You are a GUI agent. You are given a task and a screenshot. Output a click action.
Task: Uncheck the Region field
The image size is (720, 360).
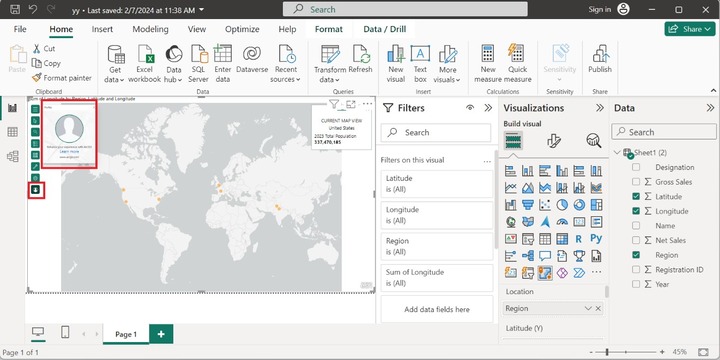coord(636,255)
